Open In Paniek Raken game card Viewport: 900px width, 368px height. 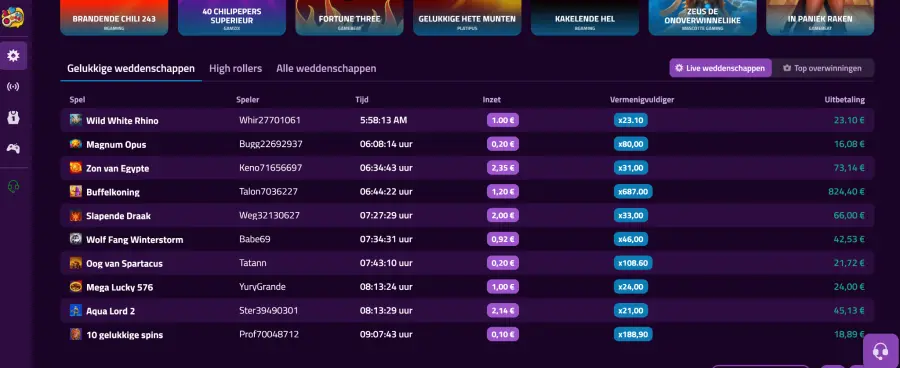coord(820,18)
